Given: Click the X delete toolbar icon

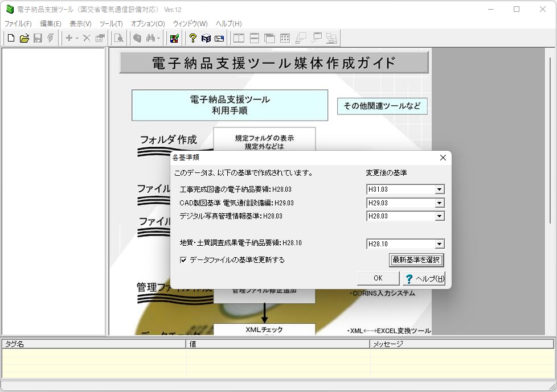Looking at the screenshot, I should pyautogui.click(x=87, y=38).
